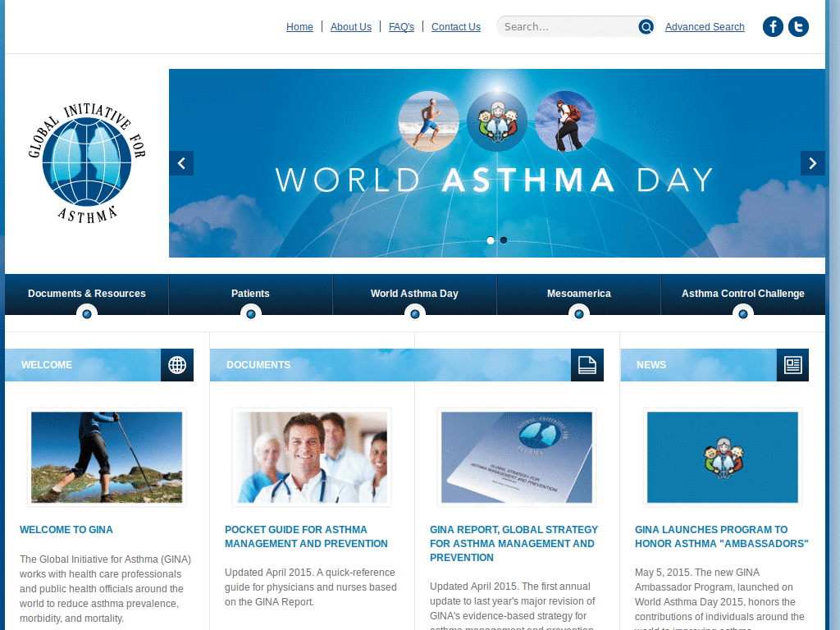The height and width of the screenshot is (630, 840).
Task: Go to next banner slide arrow
Action: pos(813,163)
